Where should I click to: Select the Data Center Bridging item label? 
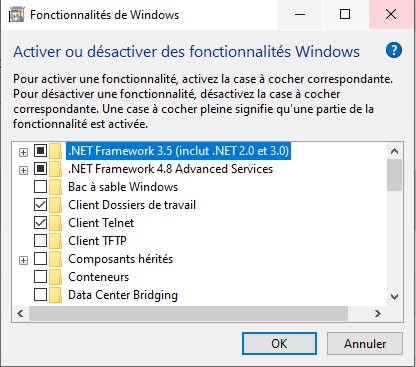pos(123,295)
